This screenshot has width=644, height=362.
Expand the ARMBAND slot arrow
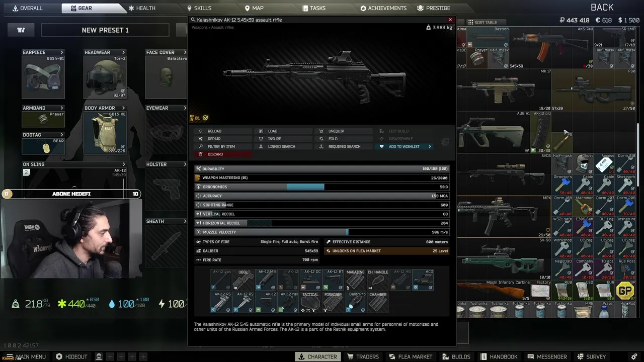point(62,108)
